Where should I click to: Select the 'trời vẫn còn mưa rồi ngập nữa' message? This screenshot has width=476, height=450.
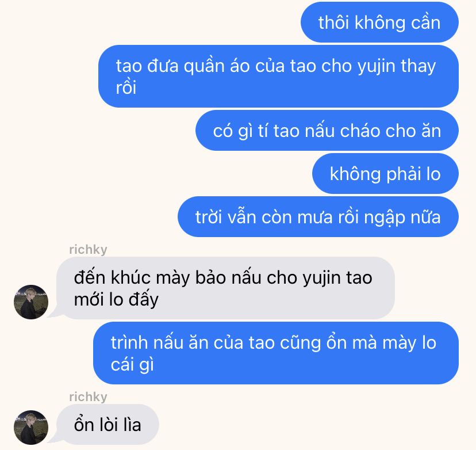tap(318, 217)
